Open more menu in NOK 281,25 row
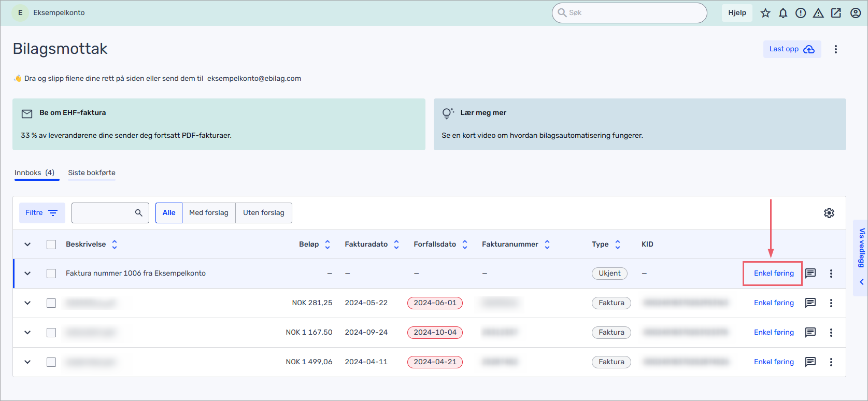 pos(831,303)
